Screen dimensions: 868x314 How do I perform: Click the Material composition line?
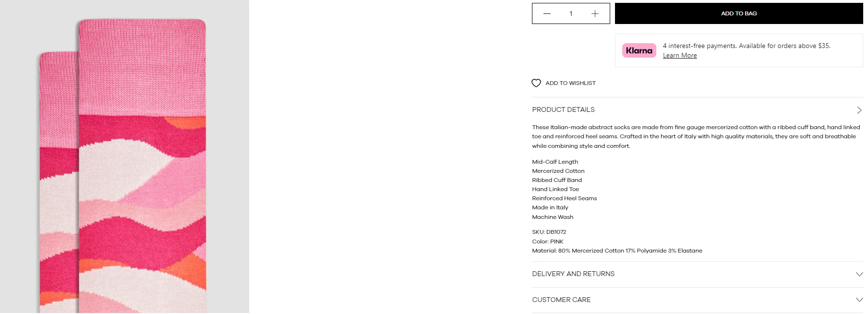(617, 251)
